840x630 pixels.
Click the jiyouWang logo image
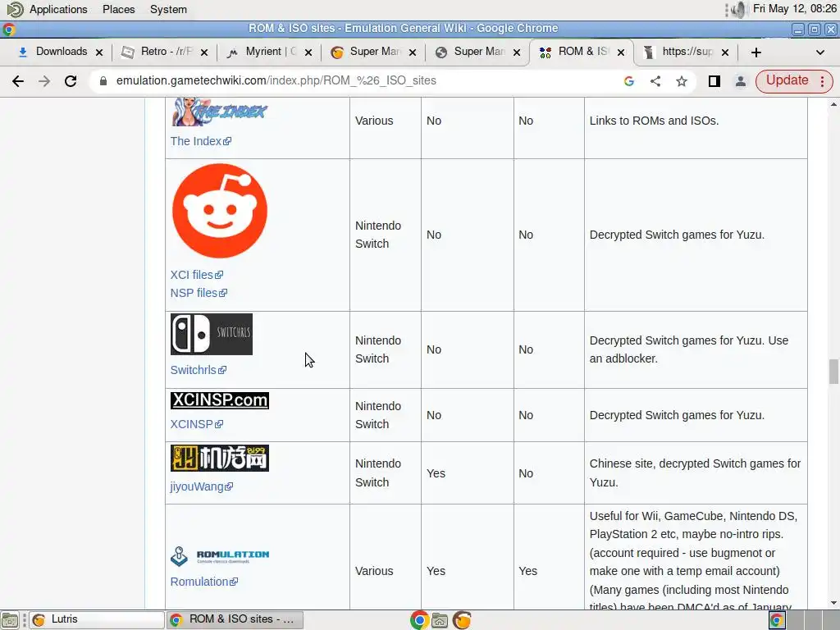220,458
